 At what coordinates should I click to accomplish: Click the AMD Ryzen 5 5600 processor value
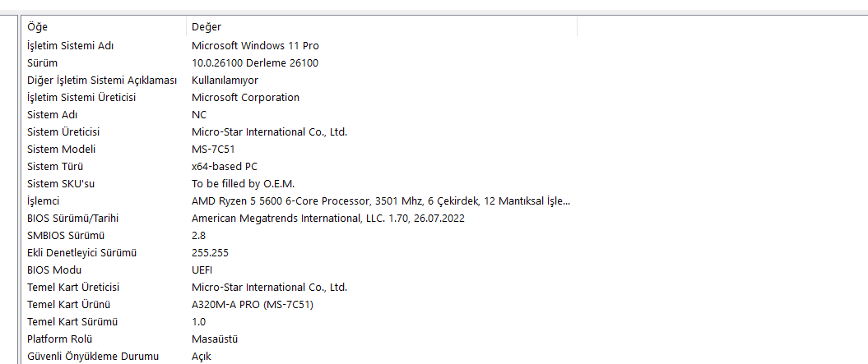tap(380, 200)
